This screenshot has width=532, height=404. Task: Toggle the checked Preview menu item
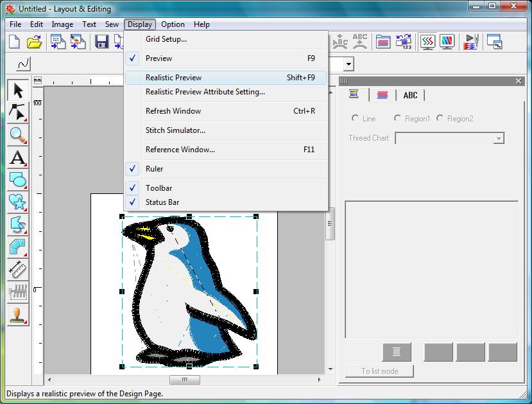tap(226, 58)
